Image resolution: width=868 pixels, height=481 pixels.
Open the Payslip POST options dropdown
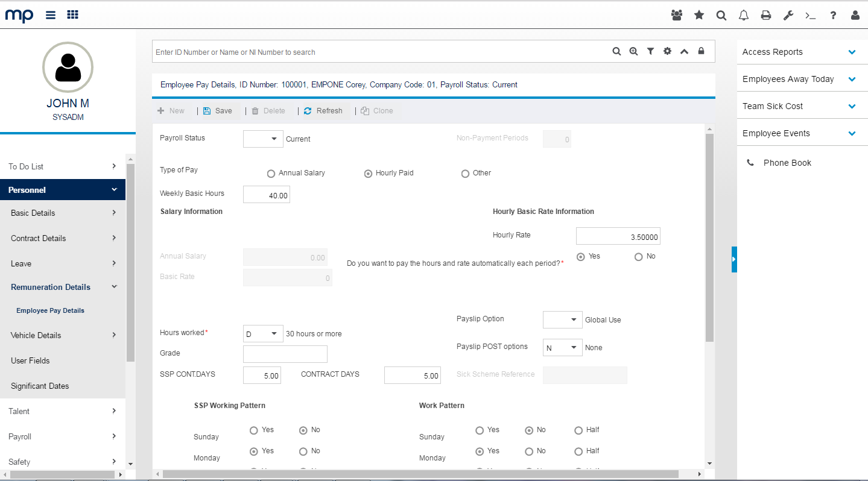[x=563, y=347]
